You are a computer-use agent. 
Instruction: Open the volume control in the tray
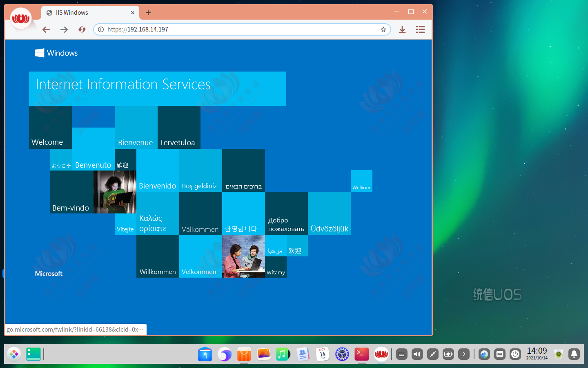pyautogui.click(x=417, y=354)
